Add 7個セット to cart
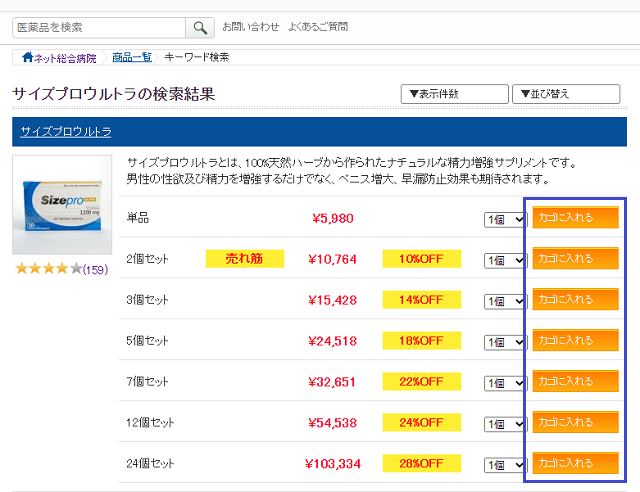 [x=576, y=381]
